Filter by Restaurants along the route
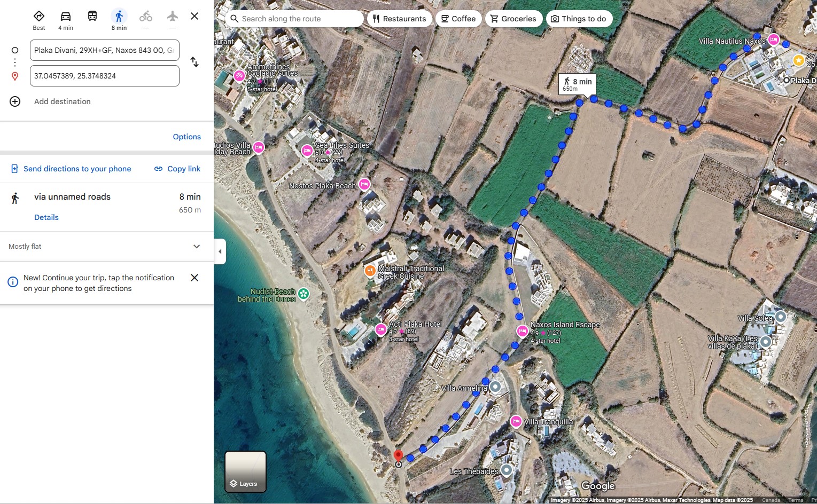817x504 pixels. [x=399, y=19]
